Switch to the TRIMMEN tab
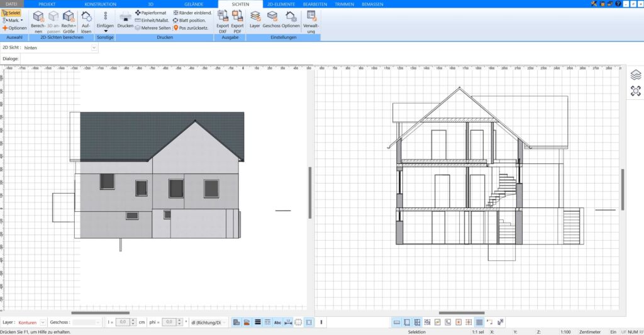The width and height of the screenshot is (644, 335). (x=344, y=4)
